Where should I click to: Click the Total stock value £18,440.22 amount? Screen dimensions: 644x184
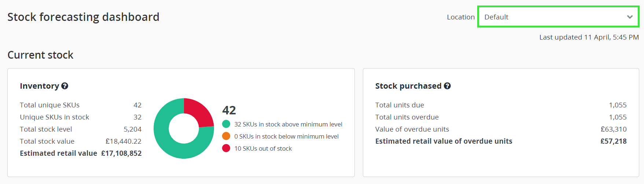point(123,141)
